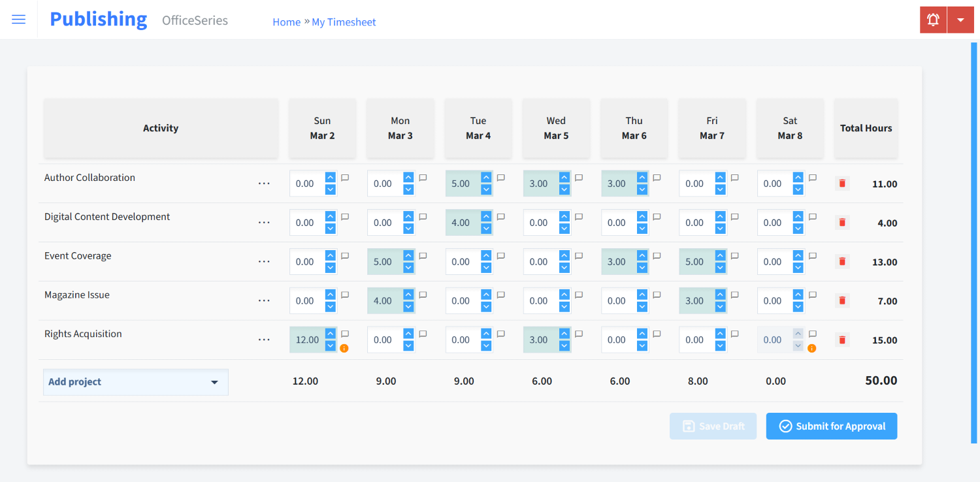Open comment bubble for Author Collaboration Tuesday
This screenshot has height=482, width=980.
click(500, 176)
